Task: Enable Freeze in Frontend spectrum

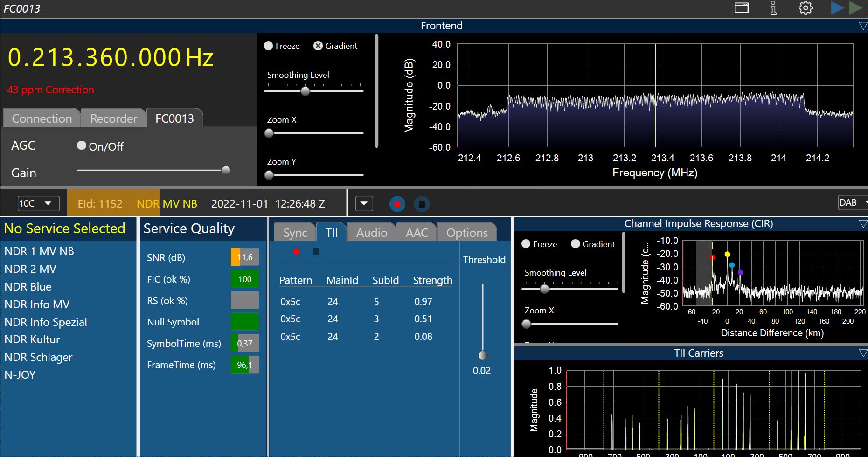Action: (x=269, y=46)
